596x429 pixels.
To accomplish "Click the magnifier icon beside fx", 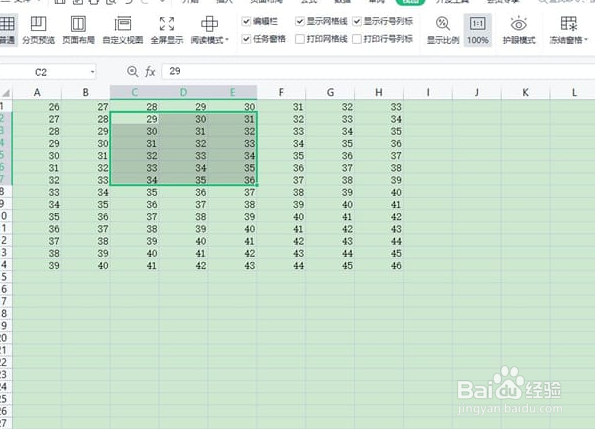I will (x=132, y=71).
